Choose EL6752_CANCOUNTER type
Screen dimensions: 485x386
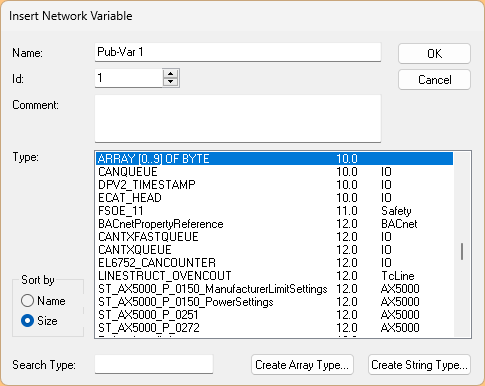(274, 263)
